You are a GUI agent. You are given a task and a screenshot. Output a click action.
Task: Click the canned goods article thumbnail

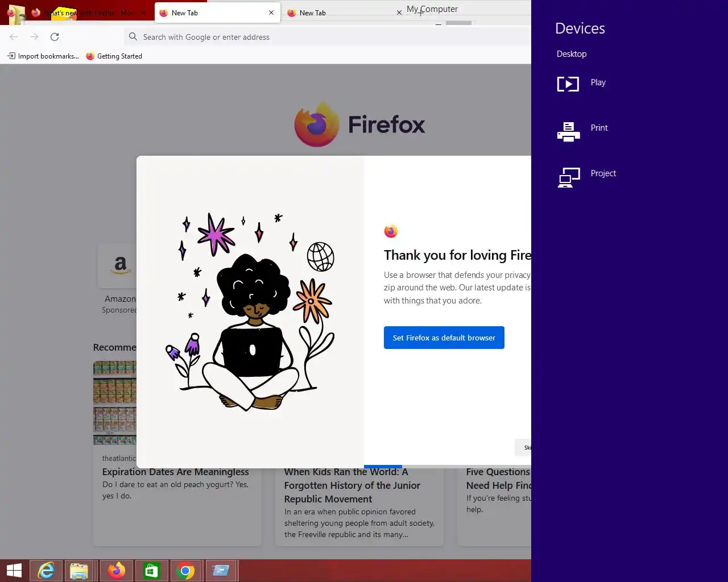(115, 403)
